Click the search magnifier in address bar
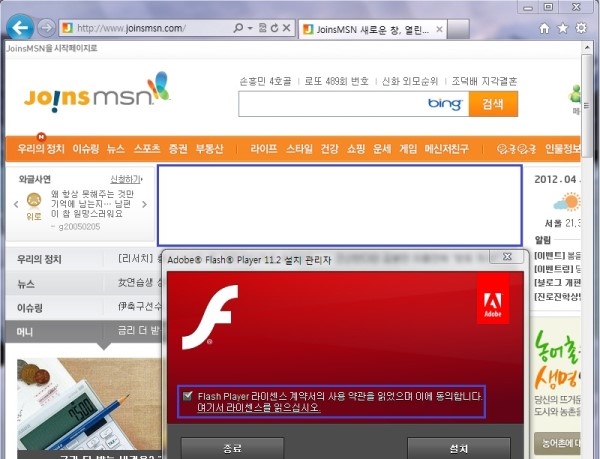This screenshot has width=600, height=459. pos(237,28)
